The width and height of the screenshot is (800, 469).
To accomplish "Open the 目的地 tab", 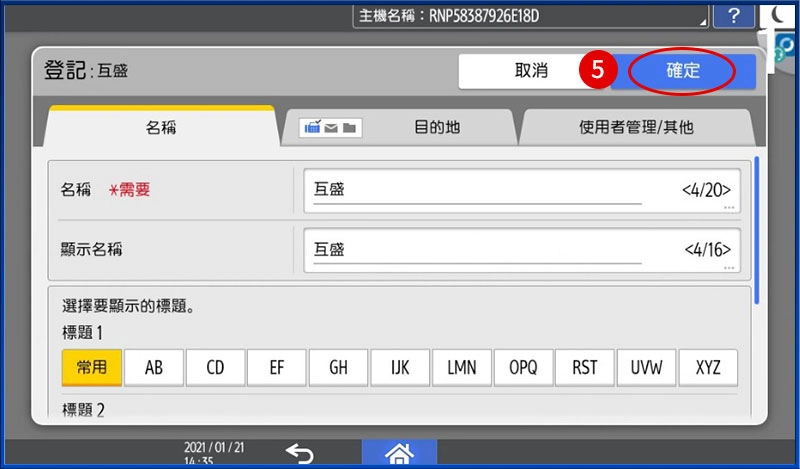I will (x=399, y=127).
